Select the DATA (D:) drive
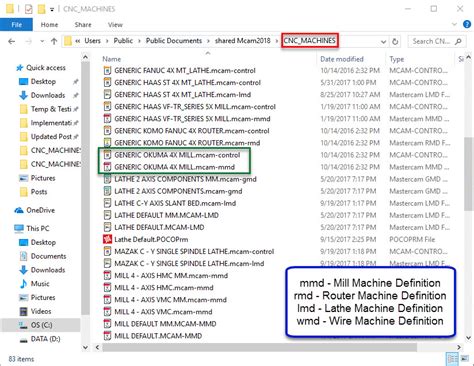Image resolution: width=474 pixels, height=366 pixels. [45, 339]
